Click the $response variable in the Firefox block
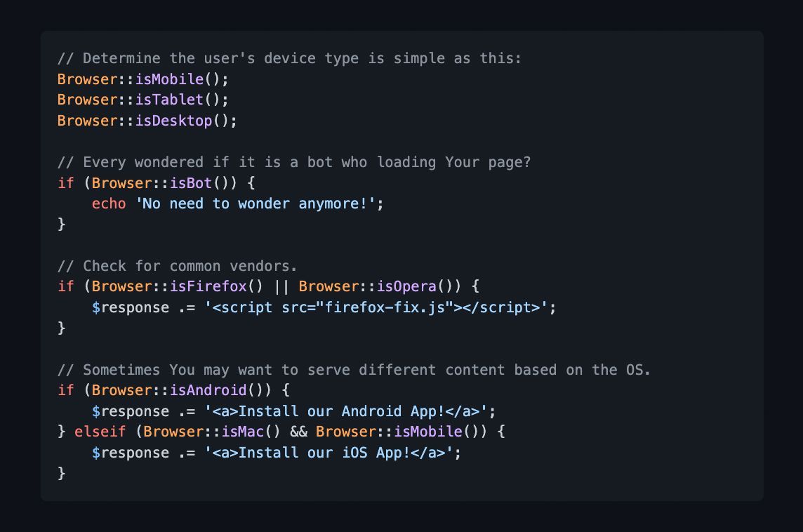The width and height of the screenshot is (803, 532). [x=131, y=307]
